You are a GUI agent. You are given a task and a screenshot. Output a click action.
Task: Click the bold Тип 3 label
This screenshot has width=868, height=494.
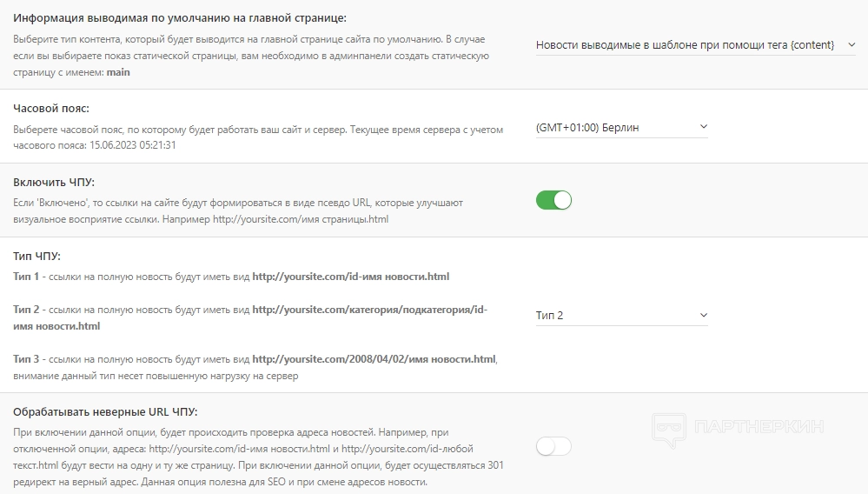click(x=27, y=359)
